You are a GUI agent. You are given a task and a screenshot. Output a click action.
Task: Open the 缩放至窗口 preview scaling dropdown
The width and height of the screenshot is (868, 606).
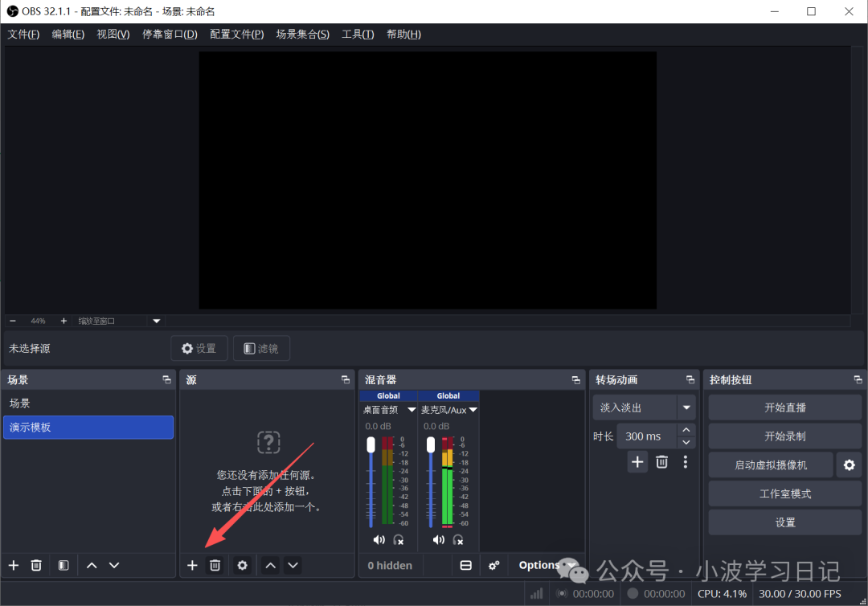coord(157,321)
